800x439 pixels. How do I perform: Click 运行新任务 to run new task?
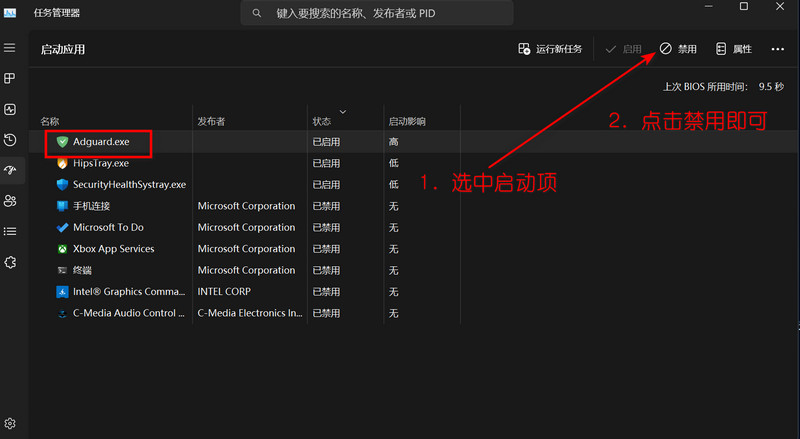[x=550, y=49]
